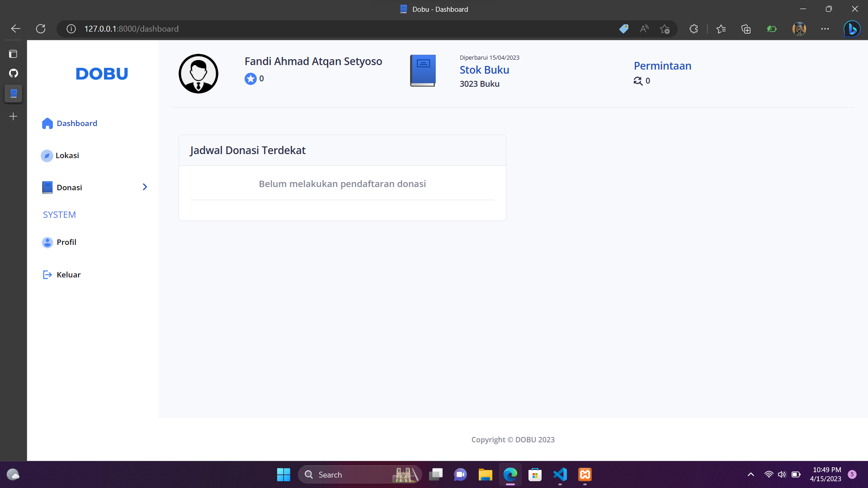
Task: Select the Dashboard menu item
Action: pyautogui.click(x=77, y=123)
